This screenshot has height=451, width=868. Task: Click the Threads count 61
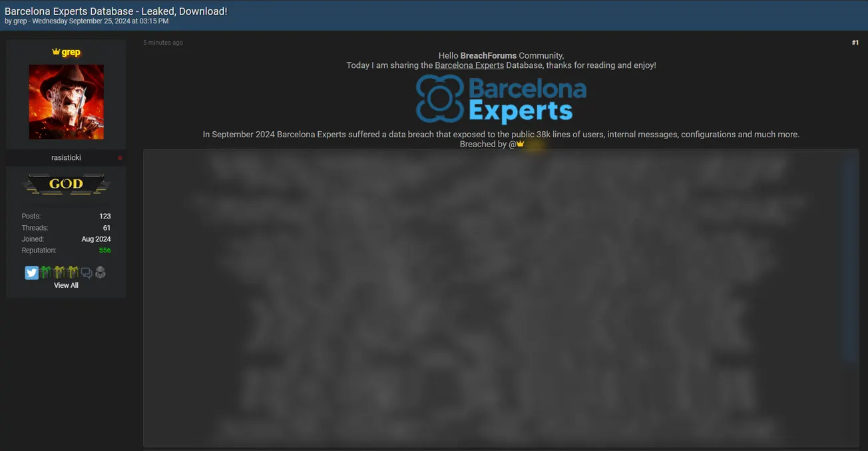coord(107,228)
